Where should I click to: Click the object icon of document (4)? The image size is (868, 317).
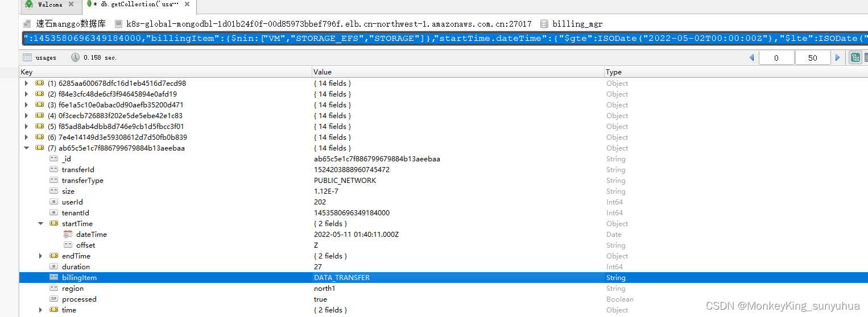[39, 115]
